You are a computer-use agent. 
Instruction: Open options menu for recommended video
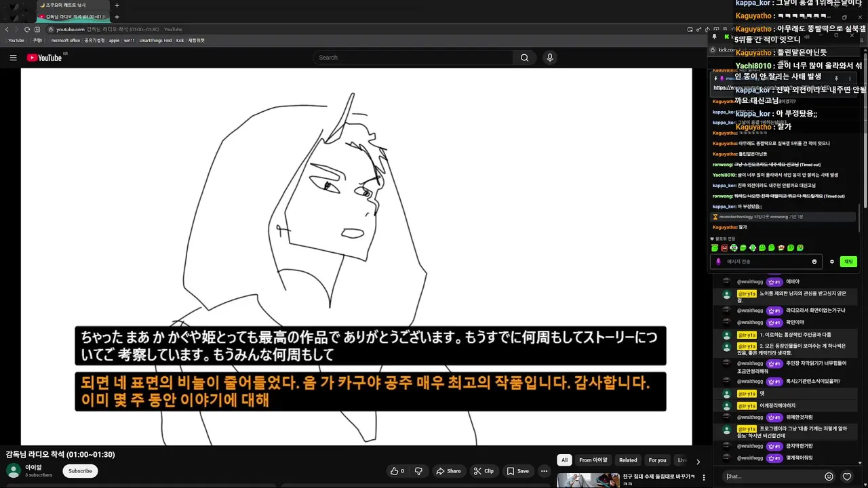click(704, 478)
